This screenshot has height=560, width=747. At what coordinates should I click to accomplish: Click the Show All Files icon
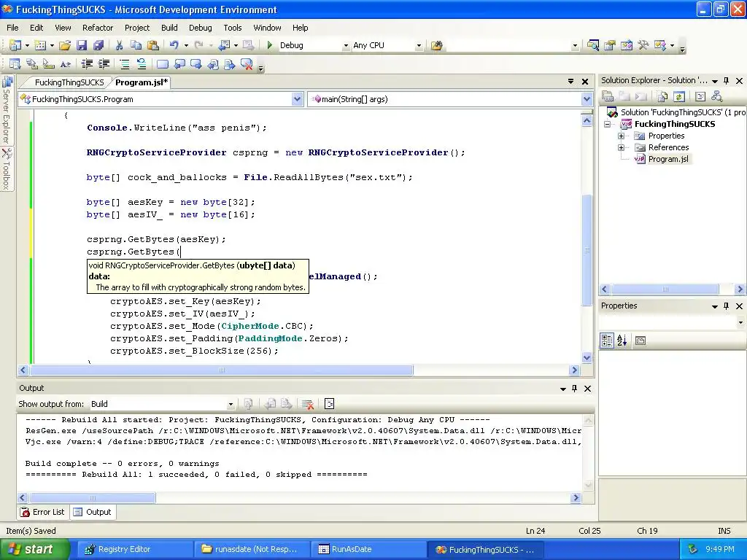[x=662, y=97]
